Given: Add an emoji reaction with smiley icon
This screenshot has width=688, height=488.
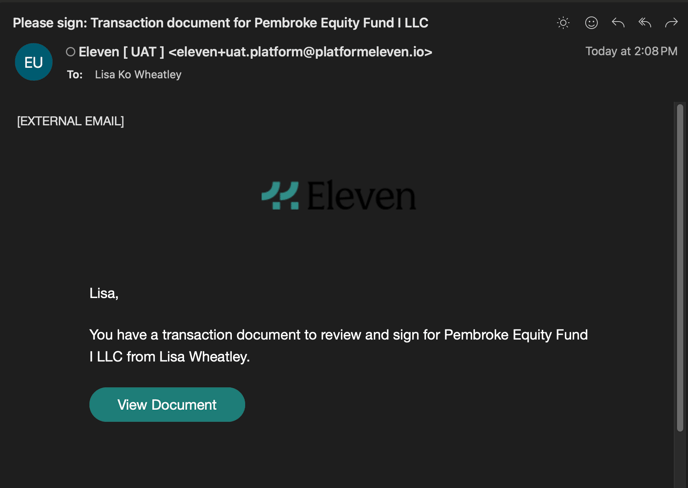Looking at the screenshot, I should tap(591, 23).
